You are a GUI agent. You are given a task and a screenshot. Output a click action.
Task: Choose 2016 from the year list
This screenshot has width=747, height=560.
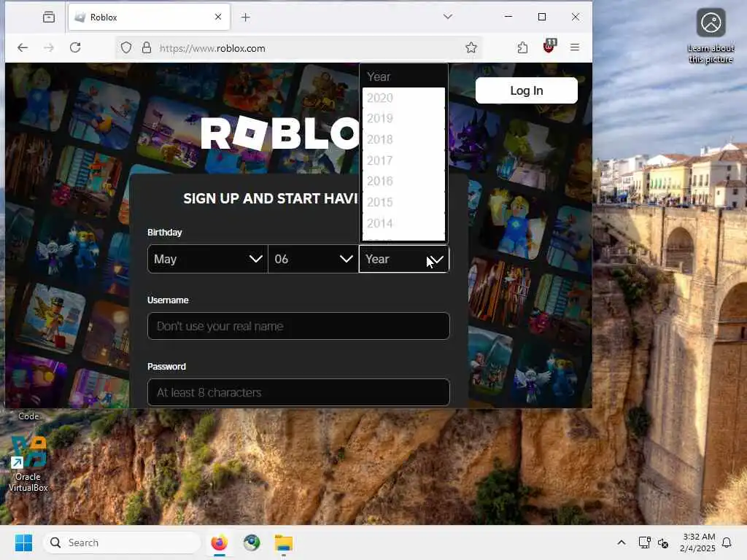tap(403, 182)
